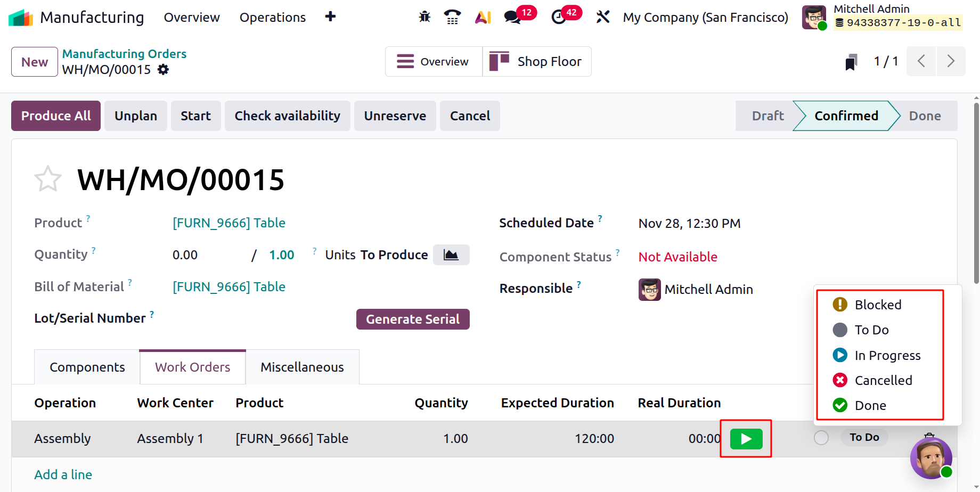Click the Done stage in status bar

point(925,116)
